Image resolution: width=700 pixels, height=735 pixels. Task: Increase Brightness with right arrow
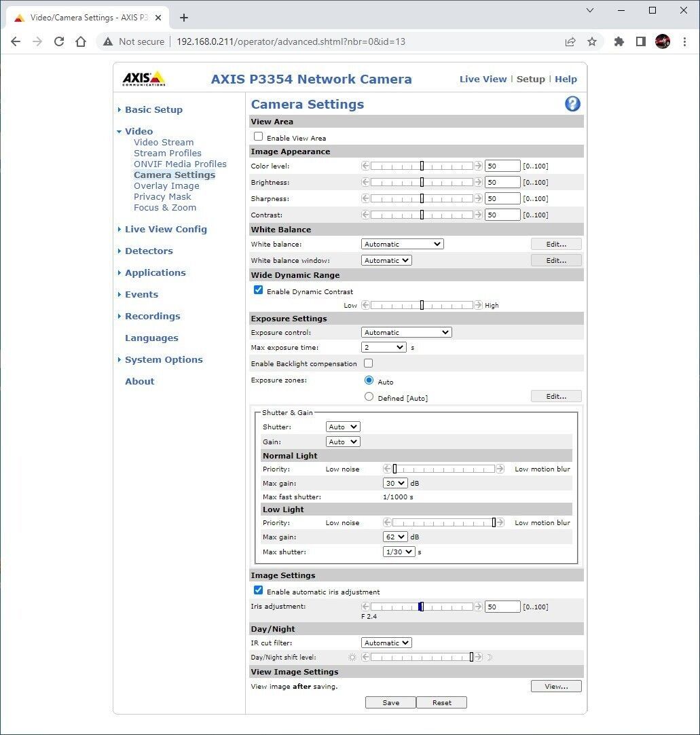click(478, 182)
